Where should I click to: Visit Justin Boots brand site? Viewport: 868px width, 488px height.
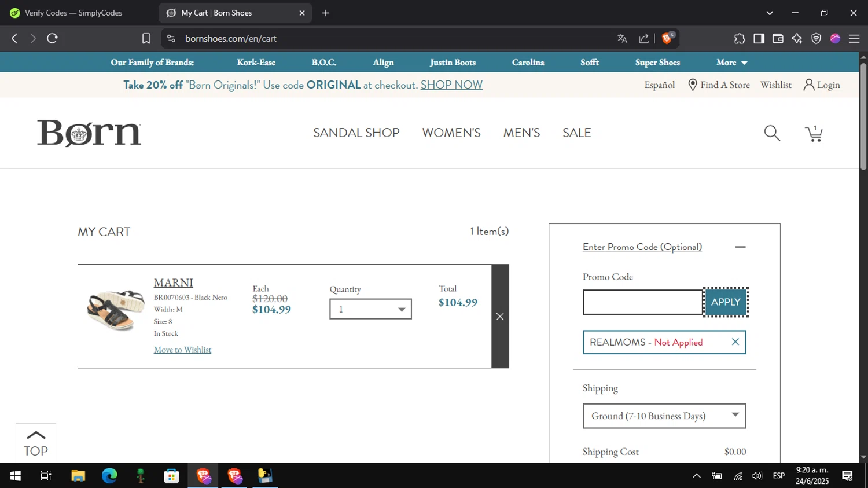(453, 63)
